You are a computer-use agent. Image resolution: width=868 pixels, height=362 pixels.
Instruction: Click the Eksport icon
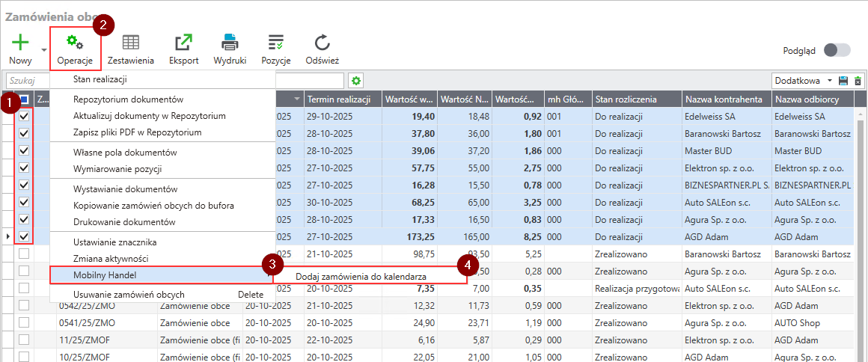coord(183,43)
